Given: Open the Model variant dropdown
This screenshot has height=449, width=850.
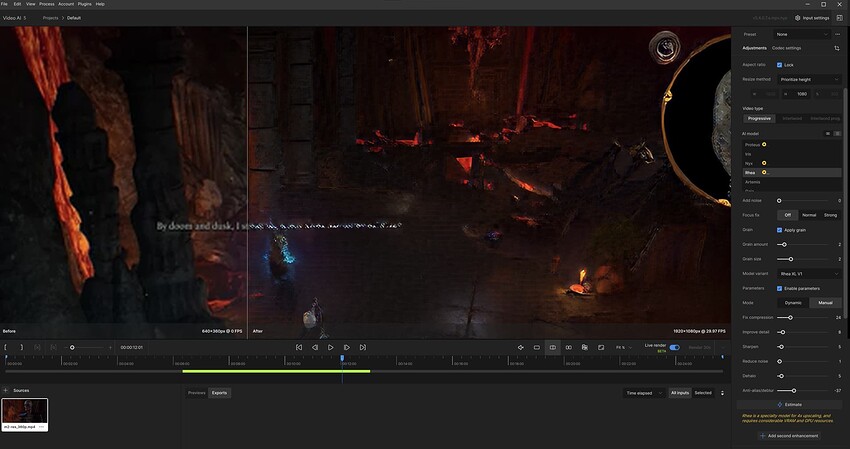Looking at the screenshot, I should tap(809, 274).
